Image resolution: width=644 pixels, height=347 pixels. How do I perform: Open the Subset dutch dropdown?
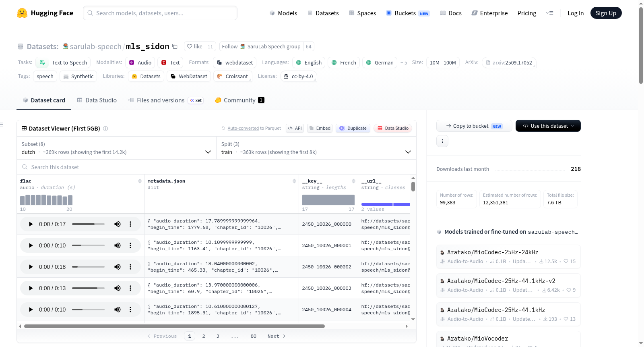[x=117, y=148]
